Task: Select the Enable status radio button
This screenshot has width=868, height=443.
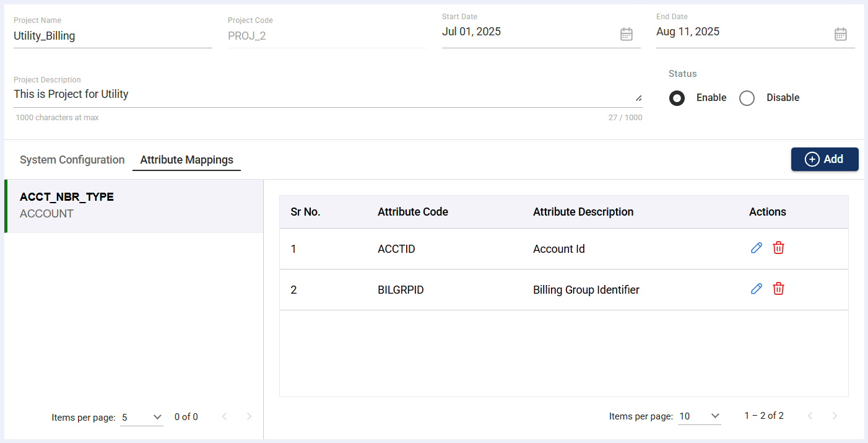Action: (677, 98)
